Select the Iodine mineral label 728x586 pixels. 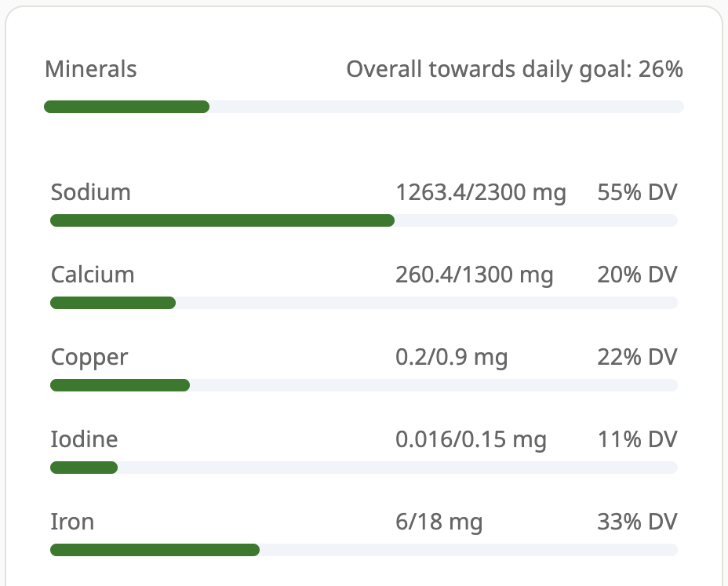pos(84,439)
